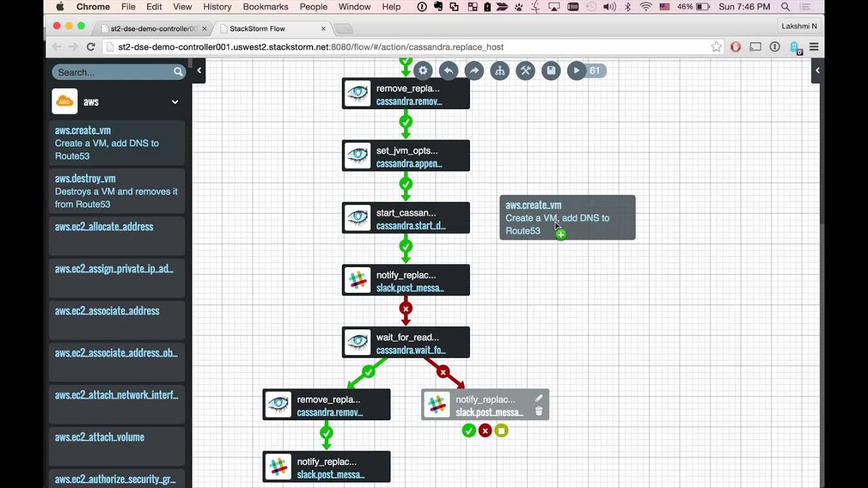Open Chrome Bookmarks menu
Screen dimensions: 868x488
(267, 7)
